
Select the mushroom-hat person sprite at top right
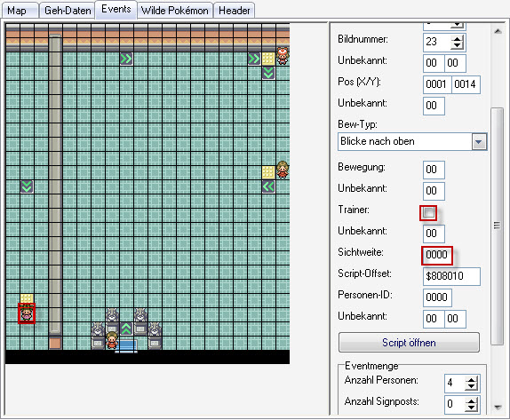(283, 56)
